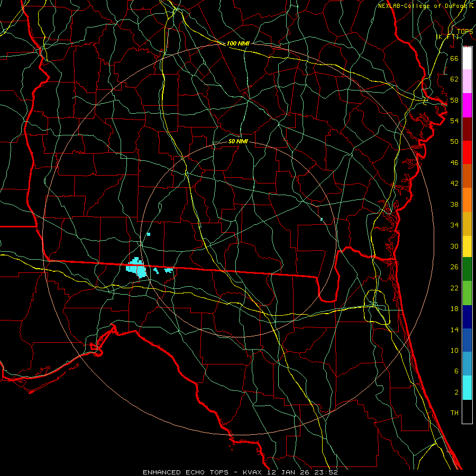Click the navy blue legend swatch
This screenshot has height=476, width=476.
(x=467, y=317)
